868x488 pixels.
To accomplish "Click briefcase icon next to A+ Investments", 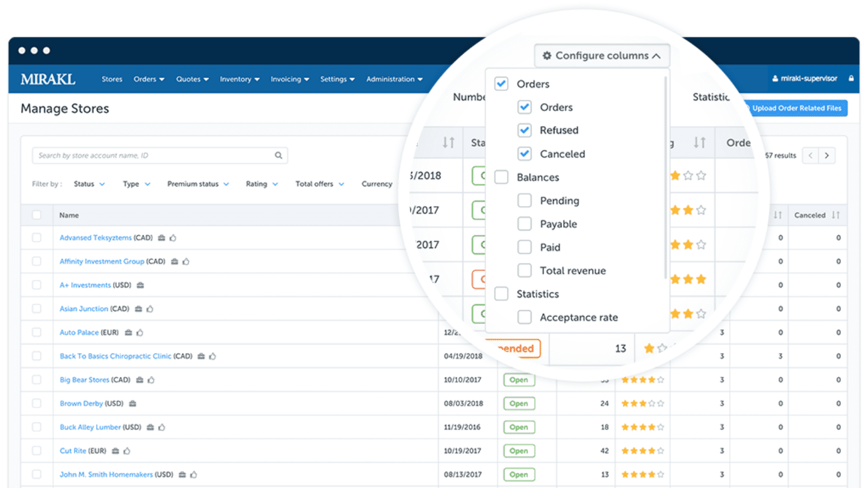I will [140, 285].
